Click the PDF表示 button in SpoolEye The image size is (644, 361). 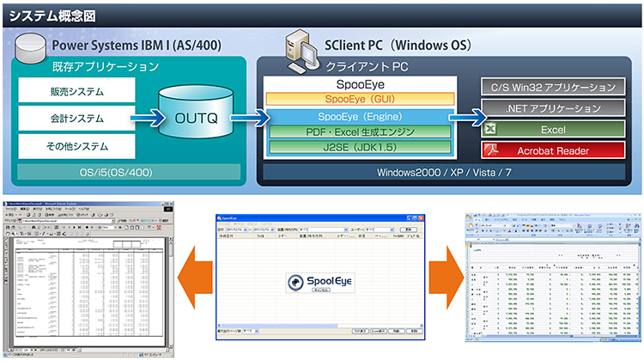point(360,331)
